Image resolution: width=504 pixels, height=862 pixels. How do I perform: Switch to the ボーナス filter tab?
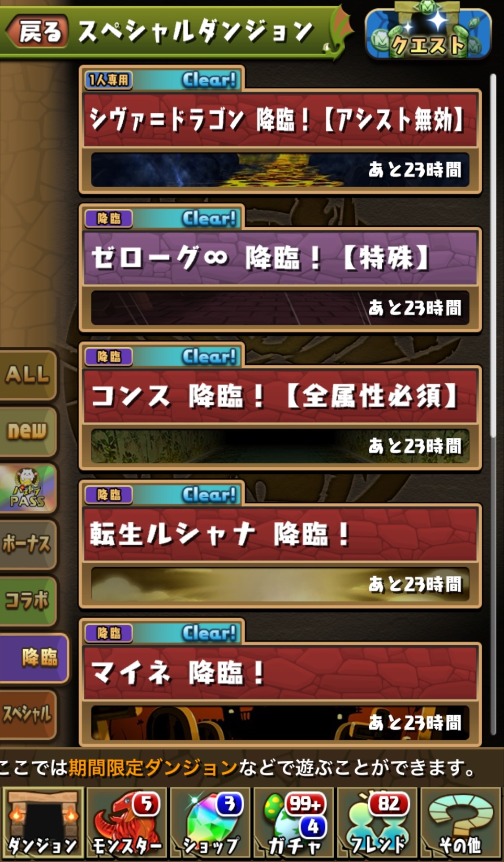(x=28, y=544)
